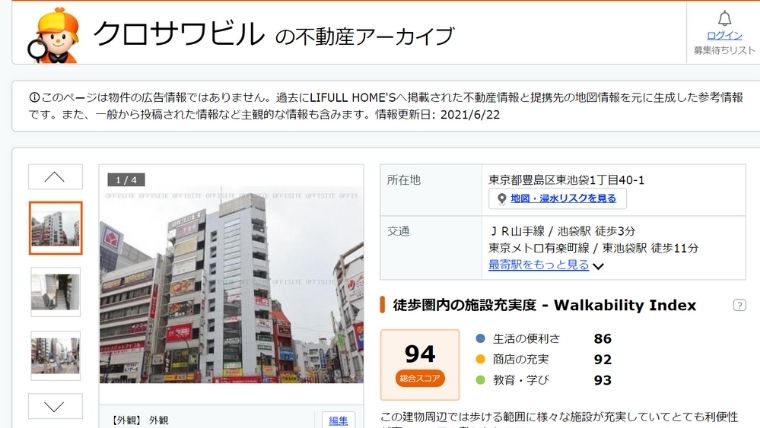The height and width of the screenshot is (428, 760).
Task: Expand the nearest stations chevron
Action: [598, 266]
